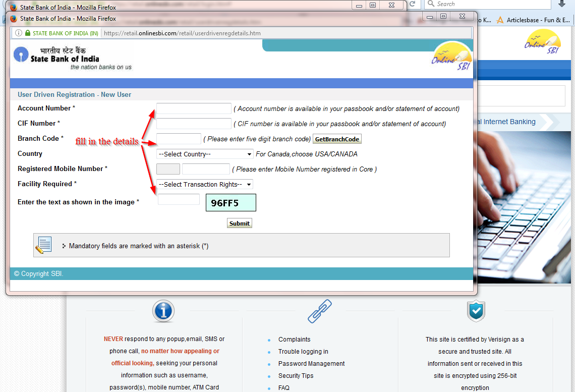575x392 pixels.
Task: Click the Online SBI logo in popup
Action: [451, 57]
